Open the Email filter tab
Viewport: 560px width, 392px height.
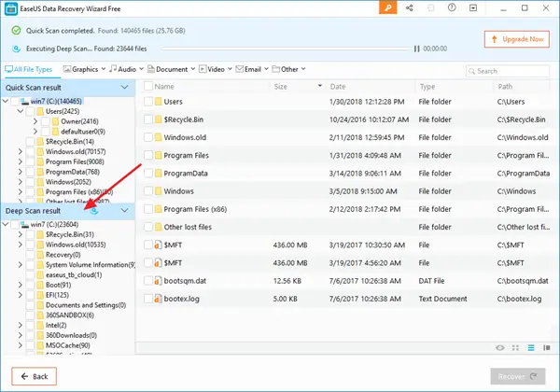point(252,69)
